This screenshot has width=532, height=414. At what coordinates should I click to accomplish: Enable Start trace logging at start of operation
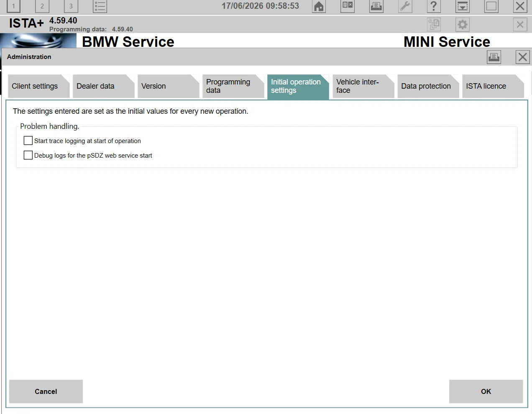point(28,141)
